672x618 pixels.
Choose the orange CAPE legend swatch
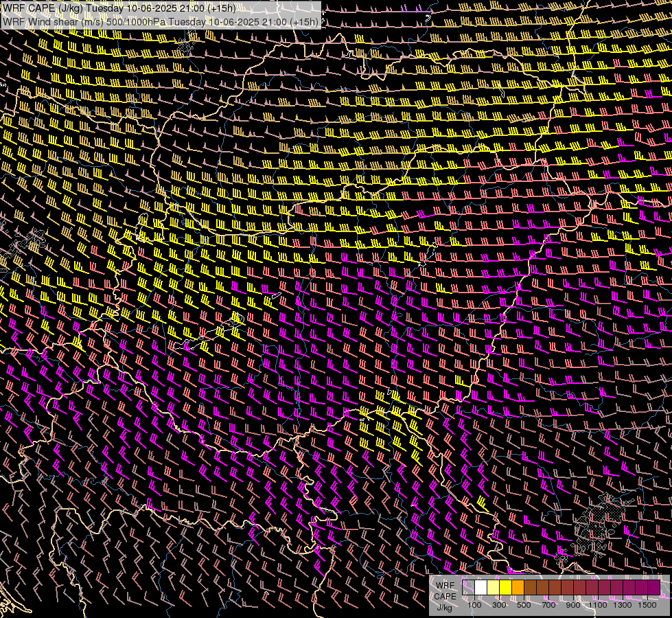tap(518, 588)
